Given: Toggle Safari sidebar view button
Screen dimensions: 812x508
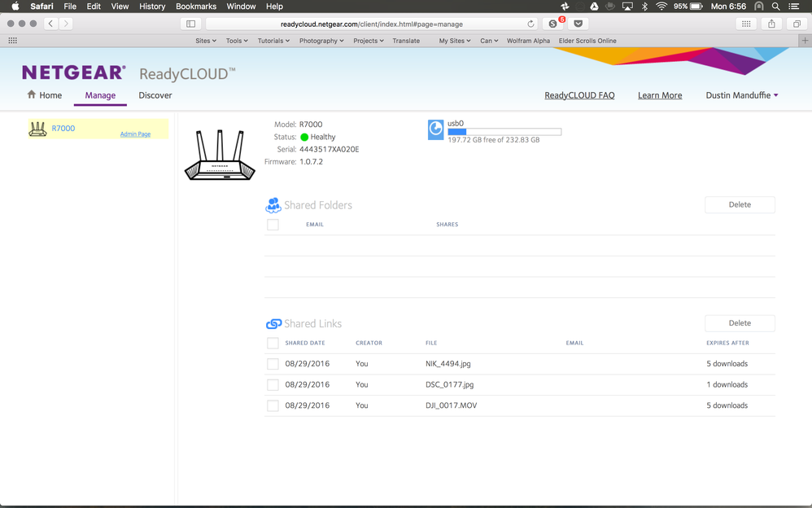Looking at the screenshot, I should click(190, 24).
